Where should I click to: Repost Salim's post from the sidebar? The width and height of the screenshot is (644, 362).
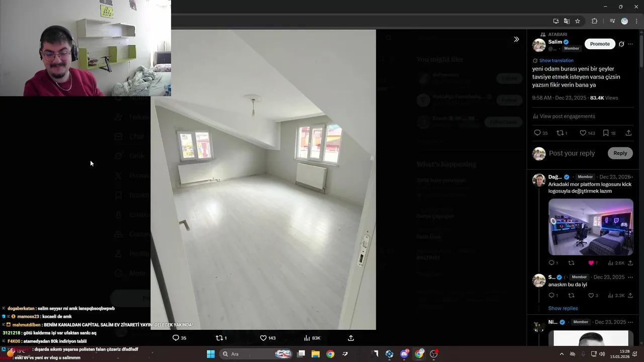561,133
